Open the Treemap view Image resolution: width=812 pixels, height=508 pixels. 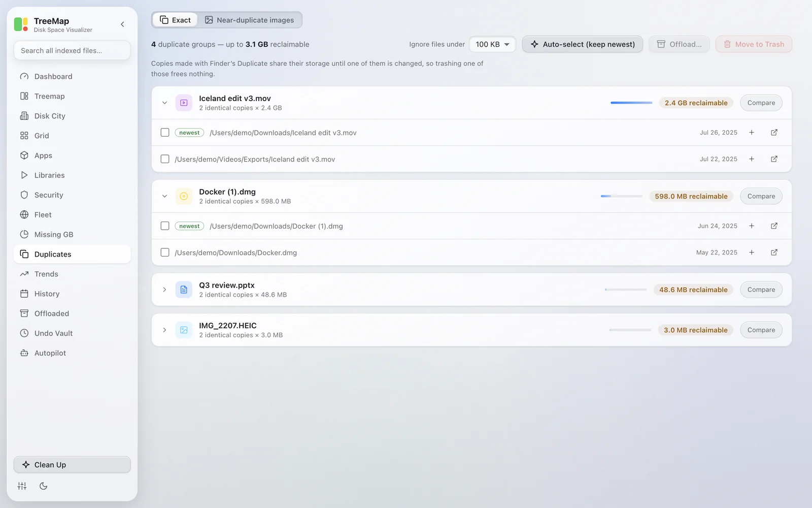(72, 96)
